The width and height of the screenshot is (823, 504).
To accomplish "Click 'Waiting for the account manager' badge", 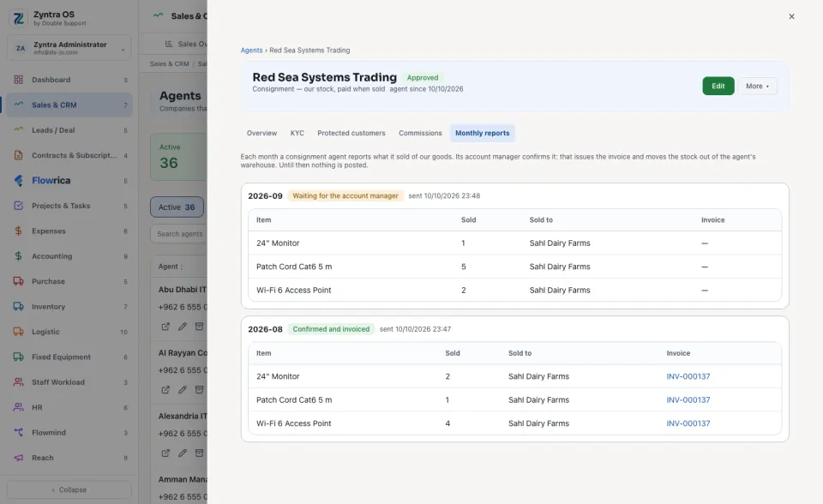I will pyautogui.click(x=345, y=195).
